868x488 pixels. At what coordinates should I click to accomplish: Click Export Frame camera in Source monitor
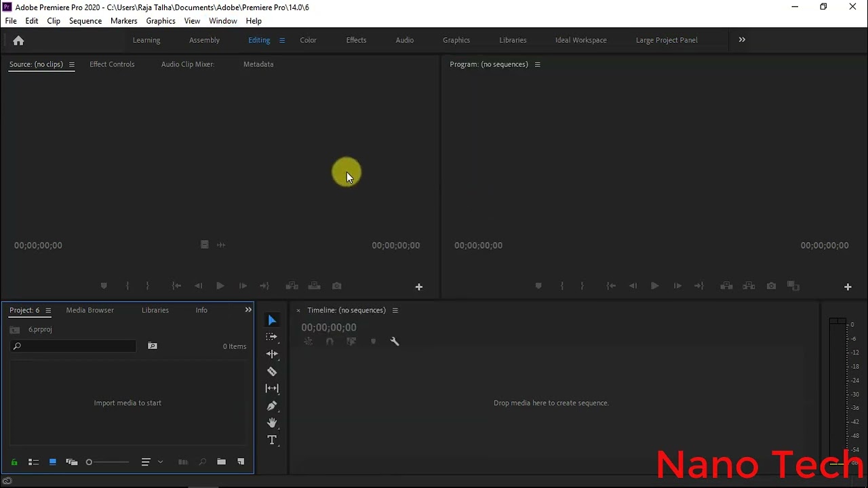tap(337, 286)
